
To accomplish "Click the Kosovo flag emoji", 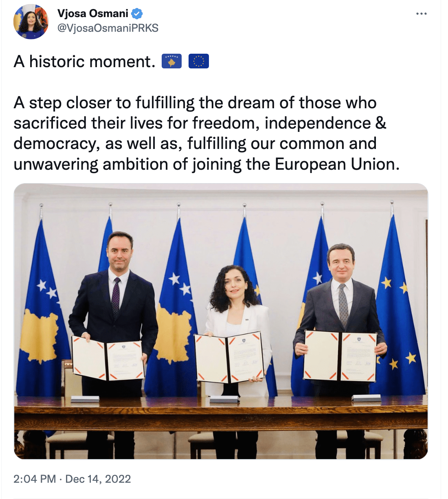I will (171, 61).
